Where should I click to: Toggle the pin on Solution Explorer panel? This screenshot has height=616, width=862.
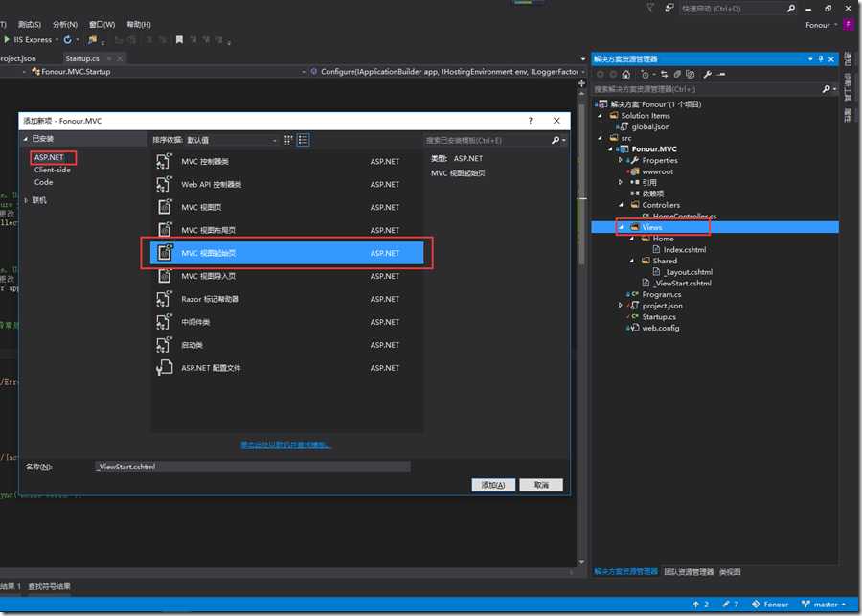coord(819,58)
